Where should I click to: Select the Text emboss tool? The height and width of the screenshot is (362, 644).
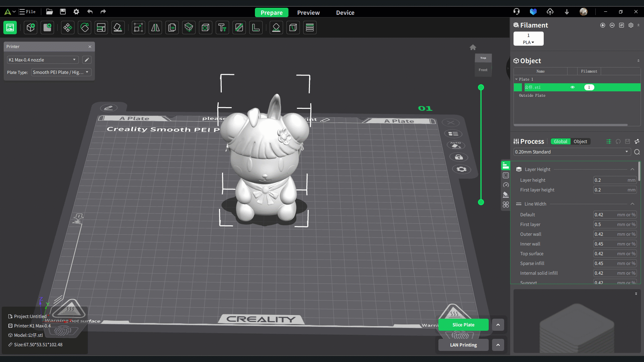[222, 28]
